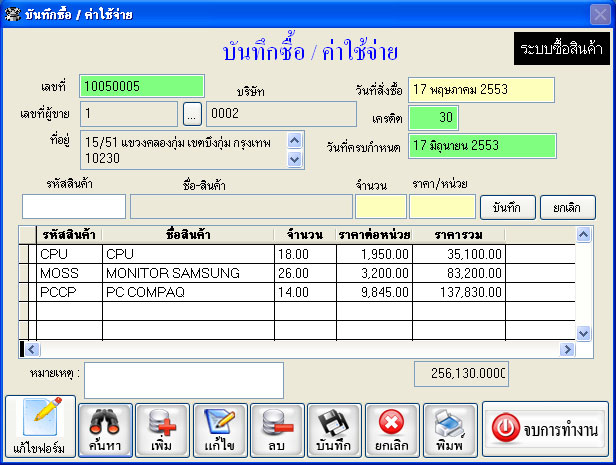Click the PC COMPAQ name cell
The height and width of the screenshot is (465, 616).
188,292
